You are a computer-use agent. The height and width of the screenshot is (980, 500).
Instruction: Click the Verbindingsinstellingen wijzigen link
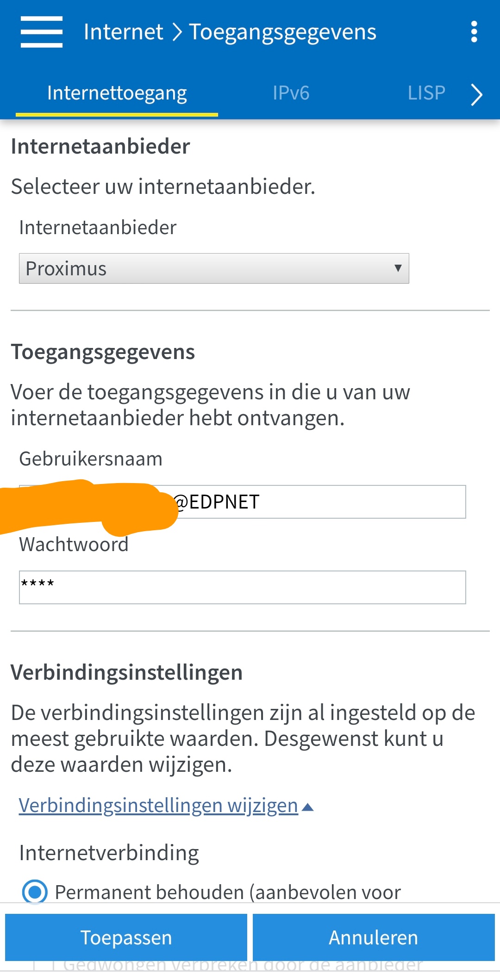(158, 806)
